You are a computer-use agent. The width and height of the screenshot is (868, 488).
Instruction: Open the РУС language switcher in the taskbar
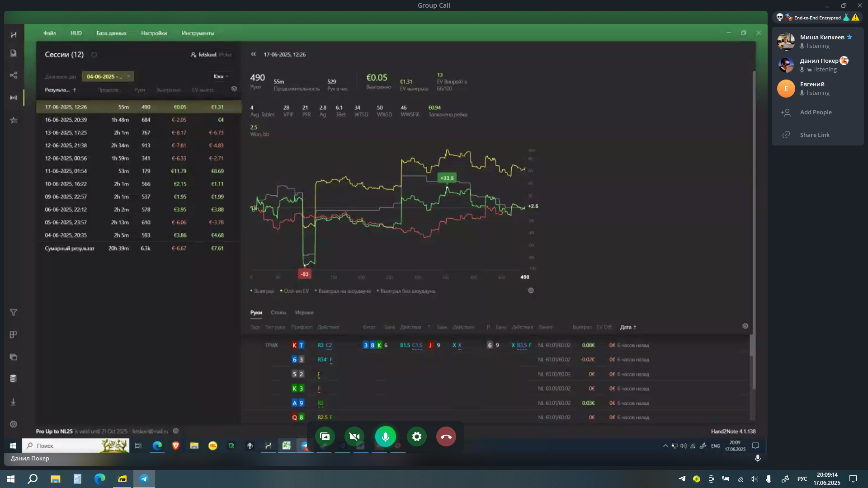point(802,479)
